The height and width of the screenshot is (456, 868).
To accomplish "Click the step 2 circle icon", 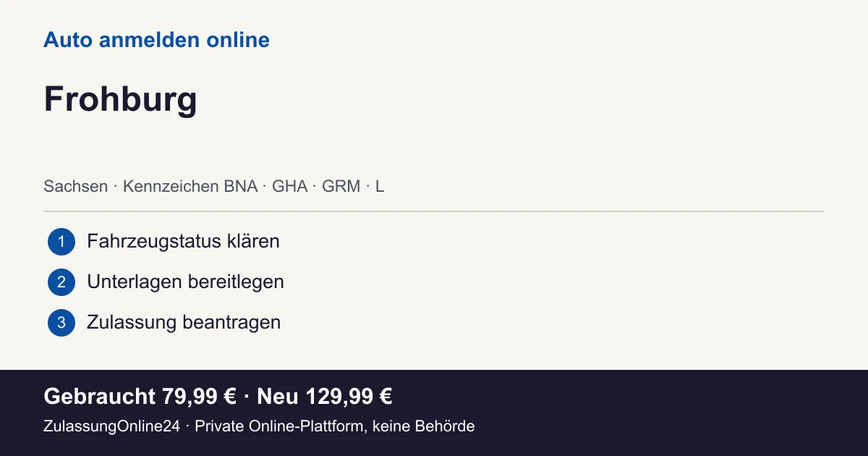I will pos(61,282).
